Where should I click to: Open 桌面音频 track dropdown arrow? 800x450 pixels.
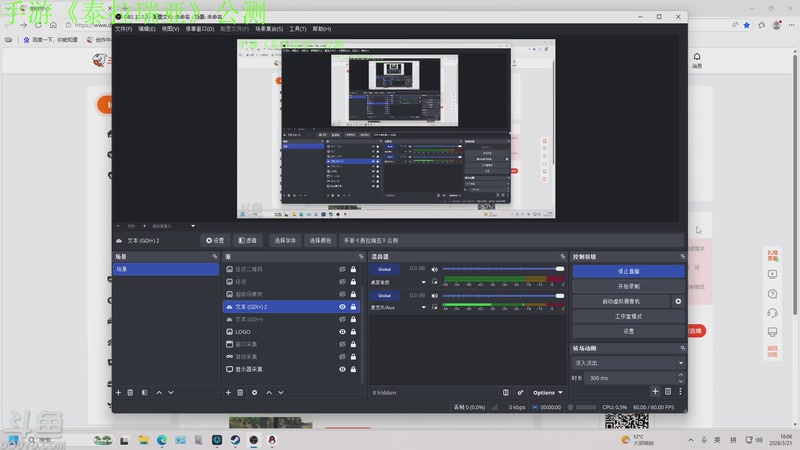point(423,282)
